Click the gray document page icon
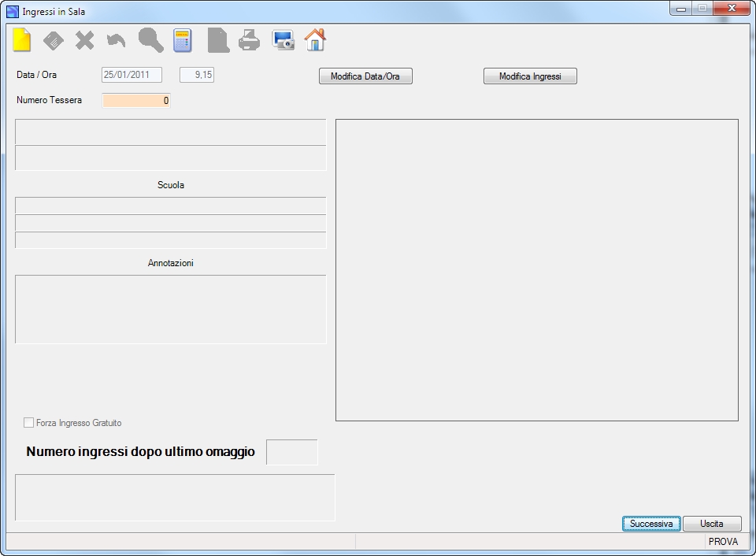 (x=218, y=40)
